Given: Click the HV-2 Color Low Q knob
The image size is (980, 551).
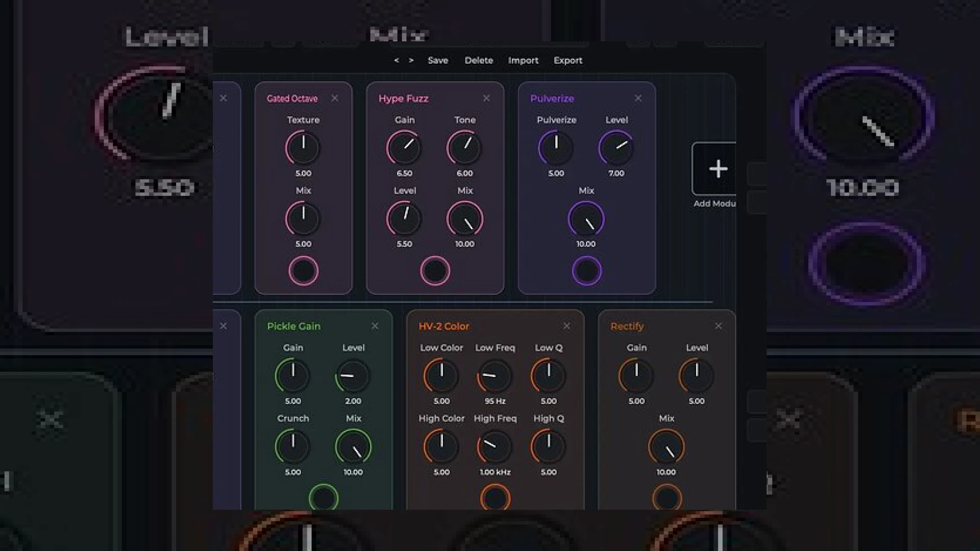Looking at the screenshot, I should click(549, 376).
